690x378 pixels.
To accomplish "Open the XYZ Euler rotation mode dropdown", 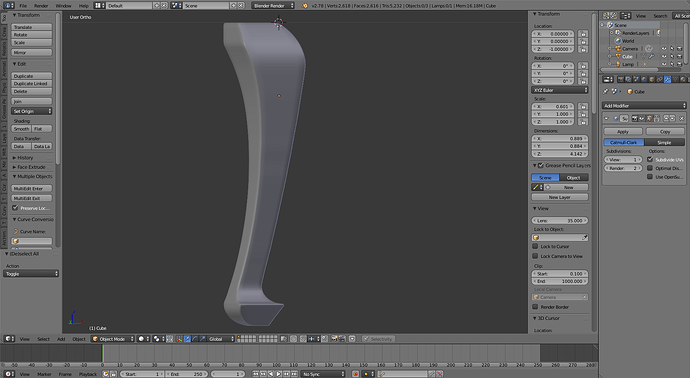I will [x=560, y=90].
